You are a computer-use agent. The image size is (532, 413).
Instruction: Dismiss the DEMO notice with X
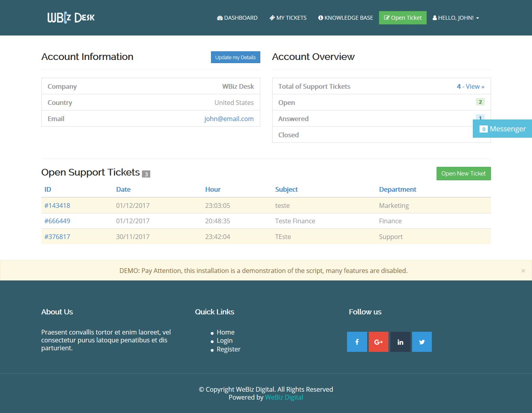(523, 271)
